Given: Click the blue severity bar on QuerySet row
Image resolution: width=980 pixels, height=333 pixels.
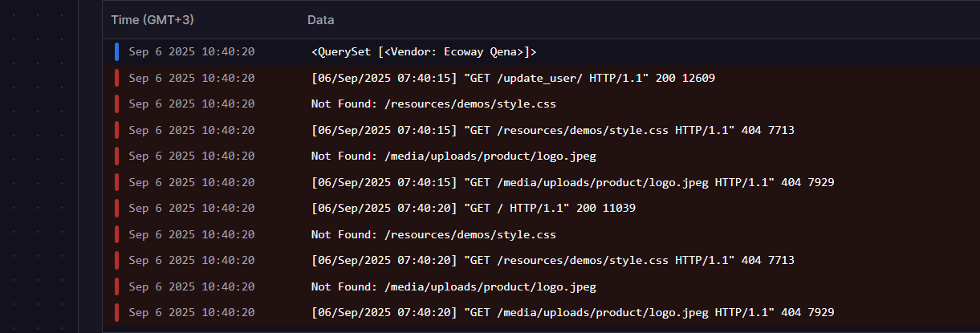Looking at the screenshot, I should coord(116,52).
